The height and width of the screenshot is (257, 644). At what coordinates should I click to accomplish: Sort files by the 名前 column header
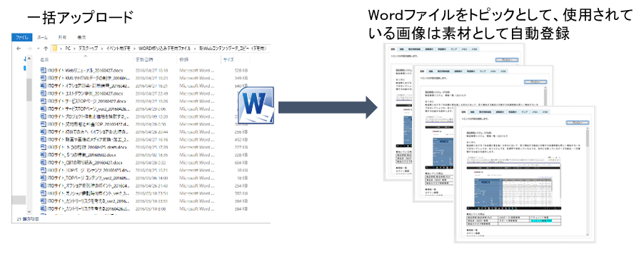click(x=44, y=60)
